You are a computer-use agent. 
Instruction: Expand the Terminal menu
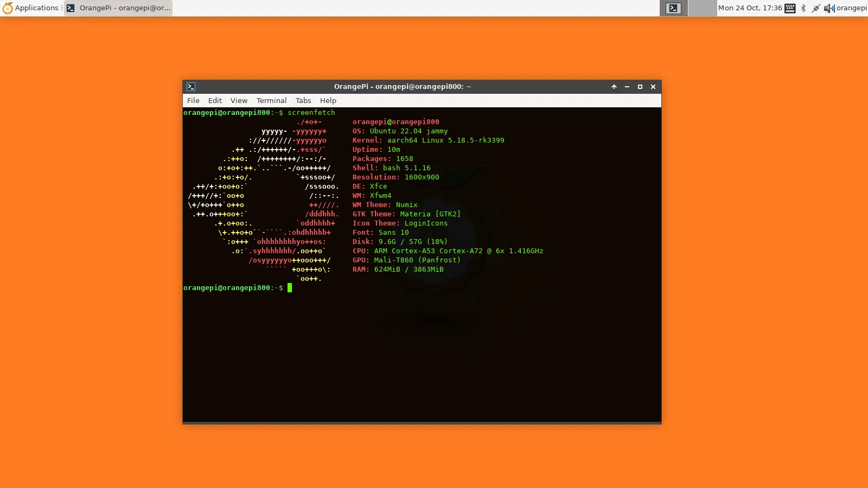point(271,101)
